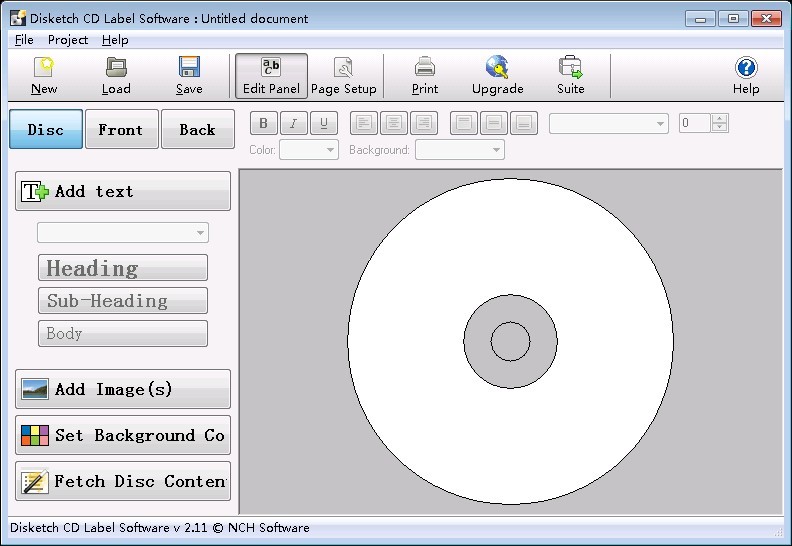Open Page Setup from the toolbar
The width and height of the screenshot is (792, 546).
point(344,68)
